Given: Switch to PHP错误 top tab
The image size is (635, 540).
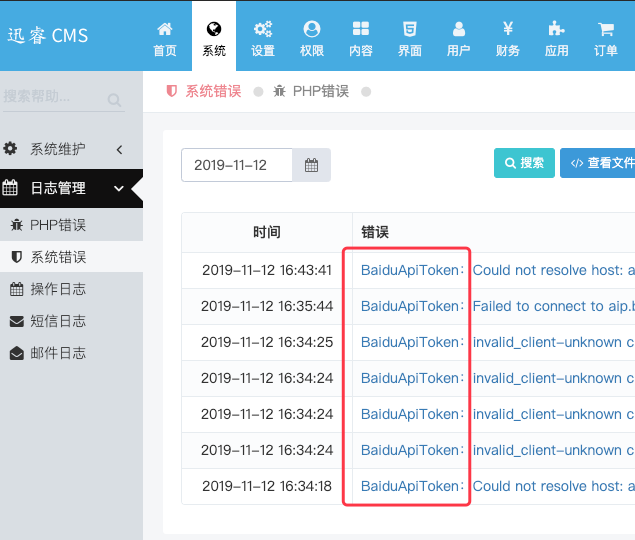Looking at the screenshot, I should [x=311, y=92].
